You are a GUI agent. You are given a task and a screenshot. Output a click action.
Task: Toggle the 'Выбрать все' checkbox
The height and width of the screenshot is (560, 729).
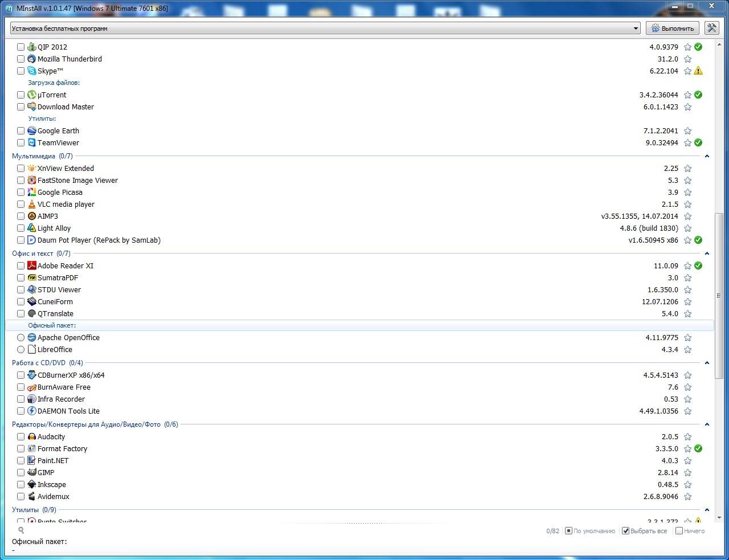click(645, 530)
